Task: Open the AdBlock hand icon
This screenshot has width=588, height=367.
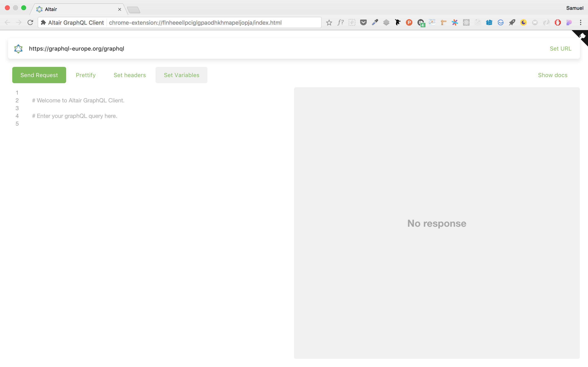Action: point(558,22)
